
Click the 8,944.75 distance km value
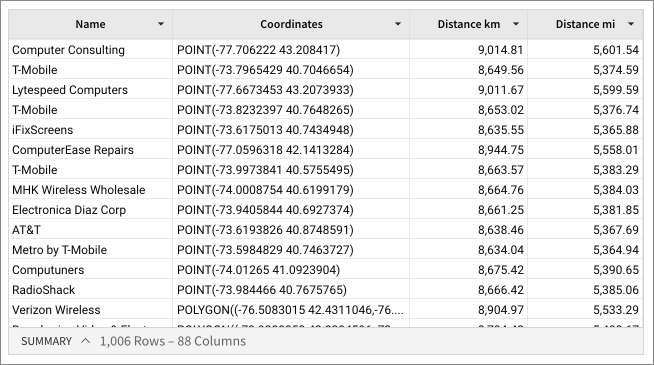click(x=501, y=150)
